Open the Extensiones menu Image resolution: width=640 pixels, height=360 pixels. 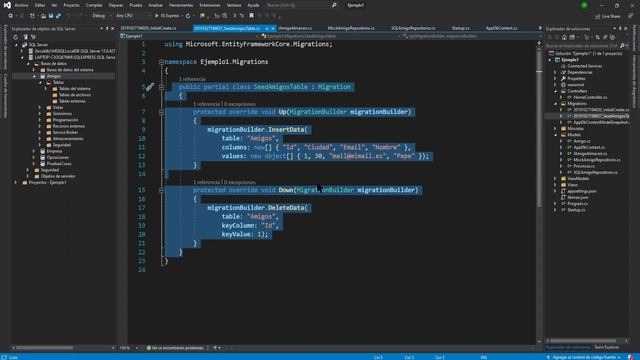coord(210,5)
